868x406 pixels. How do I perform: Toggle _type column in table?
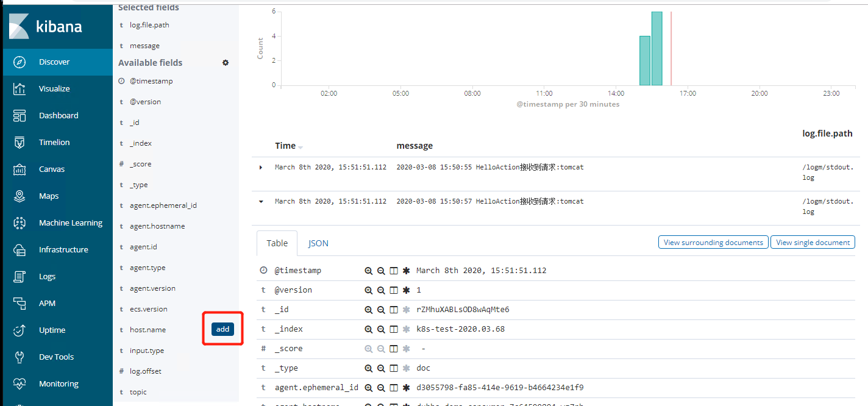coord(394,368)
